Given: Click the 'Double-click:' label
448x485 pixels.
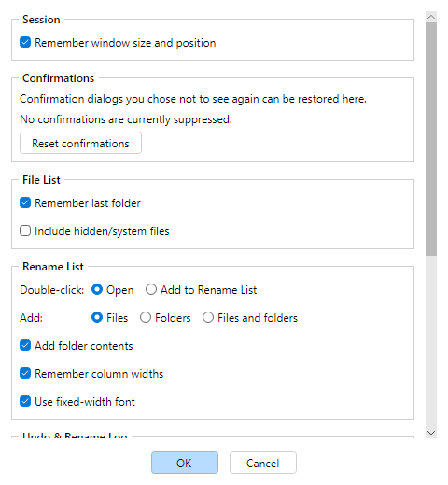Looking at the screenshot, I should point(52,290).
